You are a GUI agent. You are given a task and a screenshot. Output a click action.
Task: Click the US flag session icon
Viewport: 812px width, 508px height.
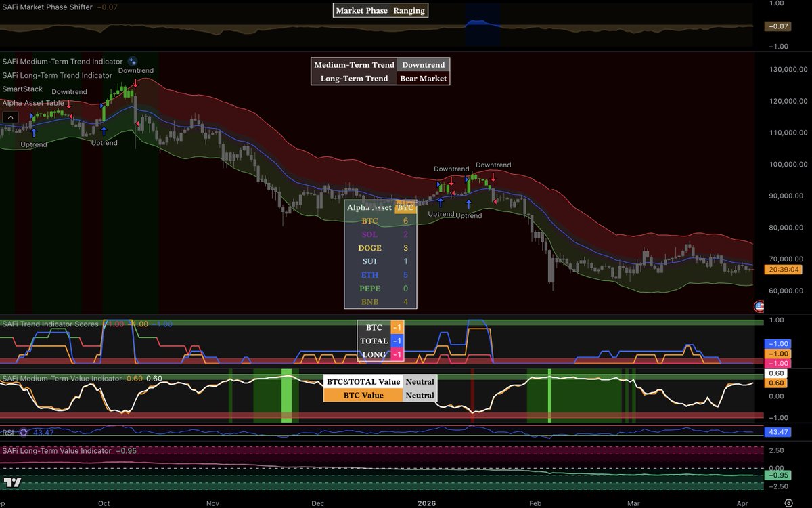pos(759,306)
